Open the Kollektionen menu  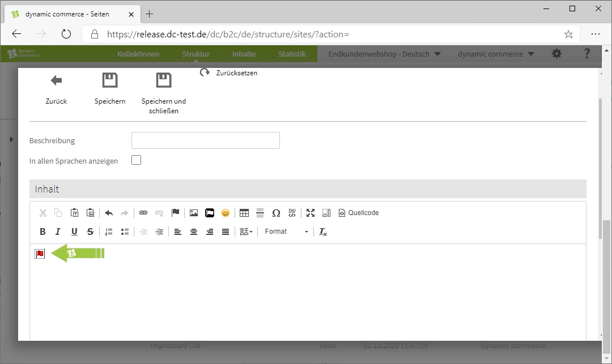[138, 54]
